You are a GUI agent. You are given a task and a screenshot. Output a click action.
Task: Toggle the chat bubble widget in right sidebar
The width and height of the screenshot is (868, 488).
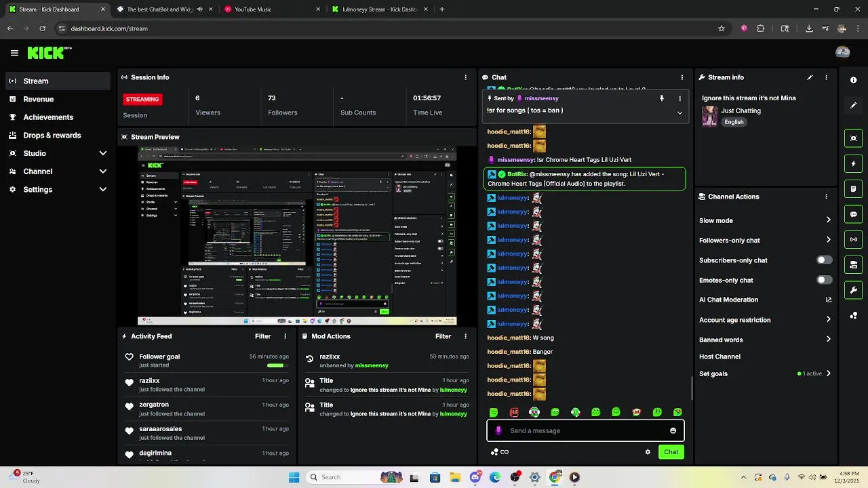(x=853, y=214)
